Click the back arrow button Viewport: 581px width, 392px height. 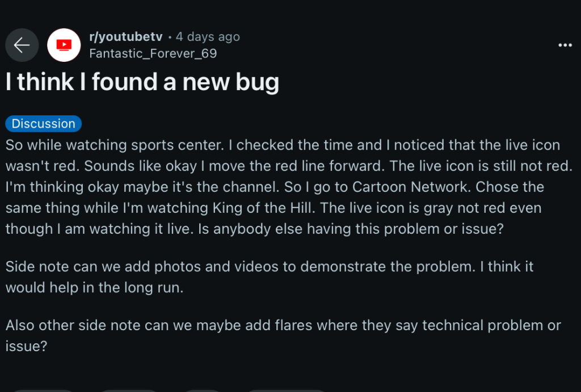(22, 45)
